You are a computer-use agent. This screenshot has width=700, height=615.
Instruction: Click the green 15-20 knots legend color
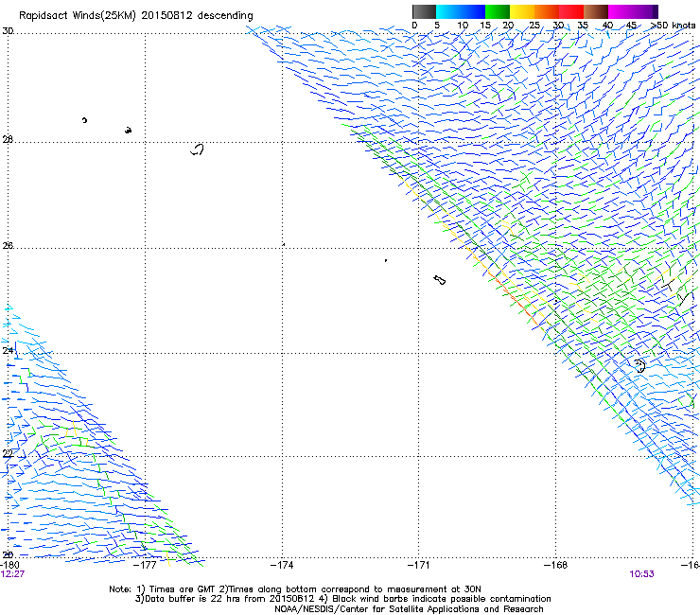pyautogui.click(x=498, y=11)
